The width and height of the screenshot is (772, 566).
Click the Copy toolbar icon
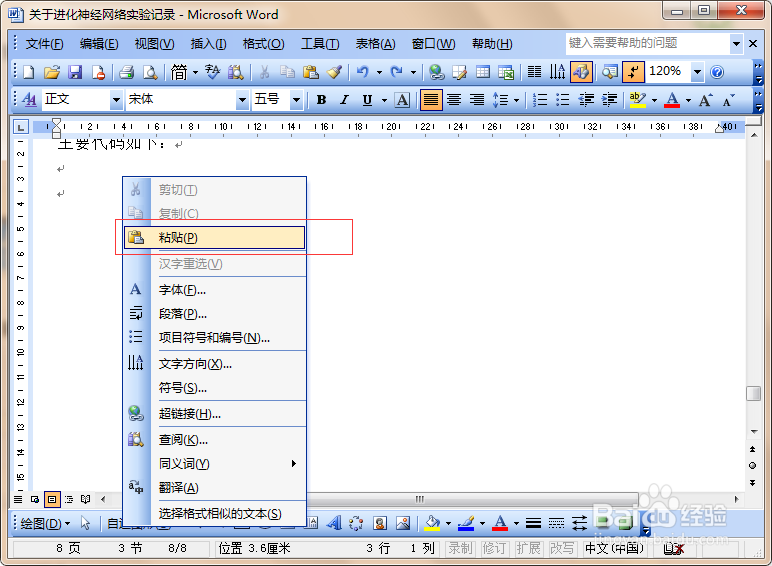(x=287, y=72)
